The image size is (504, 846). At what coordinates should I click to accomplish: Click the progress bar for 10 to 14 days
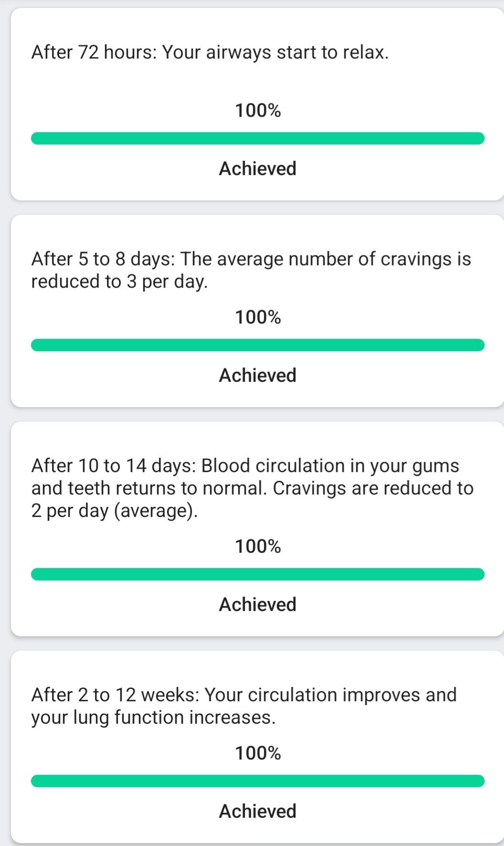pos(258,574)
